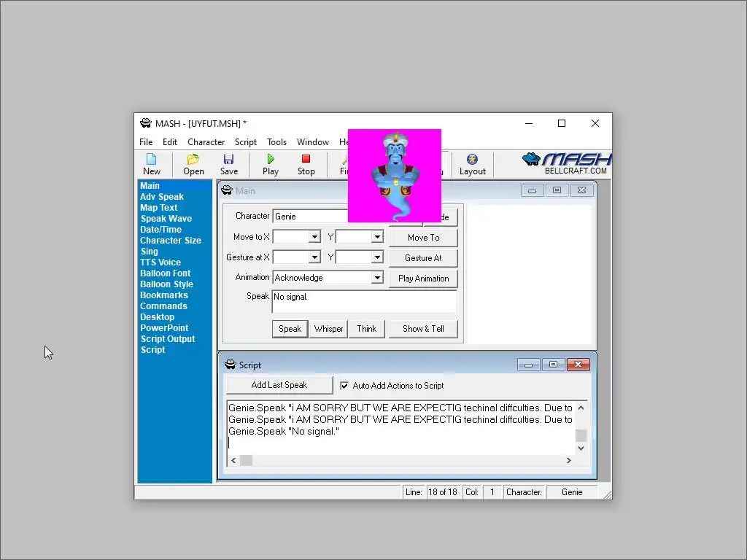Click the Speak button
Screen dimensions: 747x560
point(290,329)
